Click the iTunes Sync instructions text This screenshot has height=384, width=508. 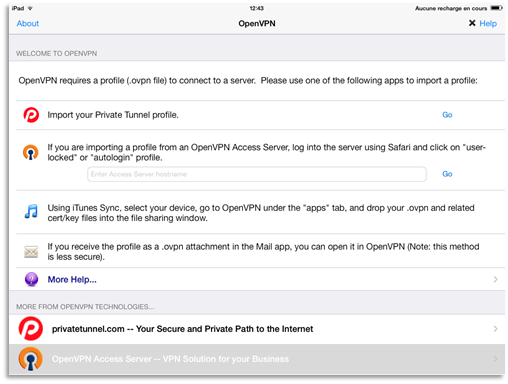coord(261,213)
